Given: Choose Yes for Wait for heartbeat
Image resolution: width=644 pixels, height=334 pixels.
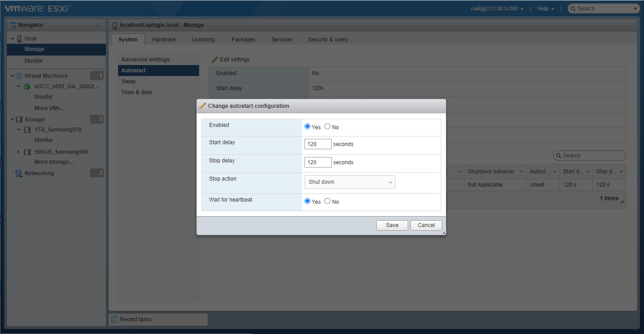Looking at the screenshot, I should point(308,201).
